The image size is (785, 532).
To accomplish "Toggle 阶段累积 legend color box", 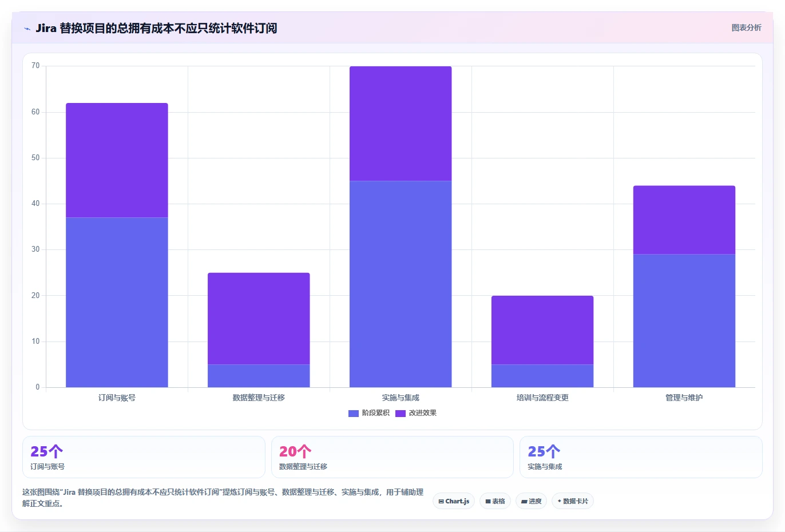I will pos(354,413).
